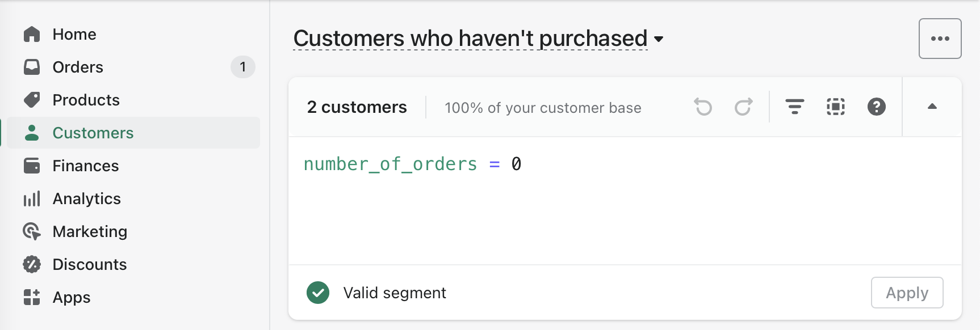
Task: Click into the number_of_orders query editor field
Action: click(625, 200)
